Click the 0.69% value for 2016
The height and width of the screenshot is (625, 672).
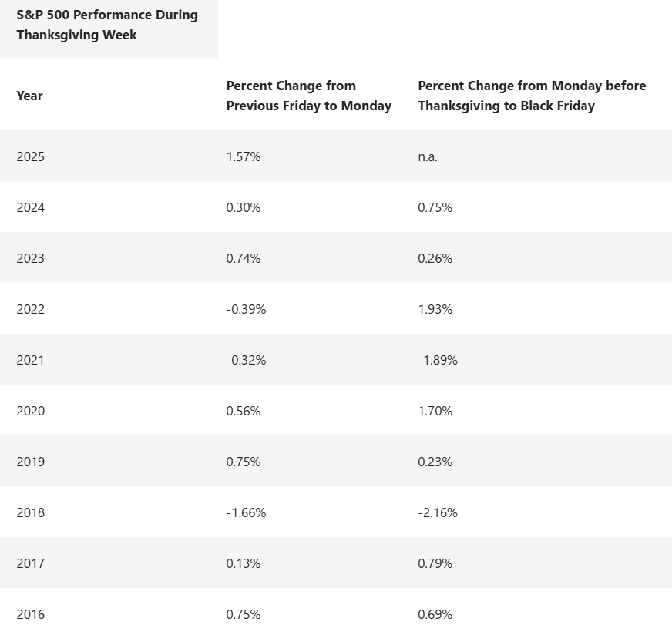click(435, 614)
